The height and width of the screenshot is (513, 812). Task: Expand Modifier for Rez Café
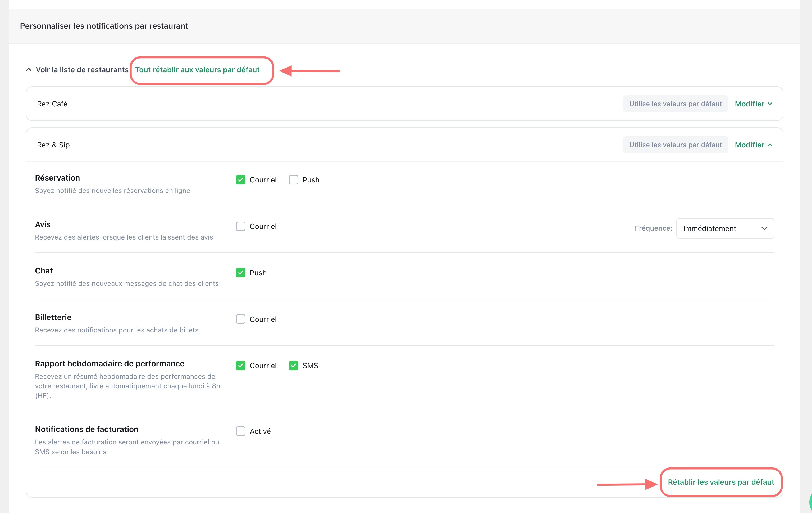point(749,104)
